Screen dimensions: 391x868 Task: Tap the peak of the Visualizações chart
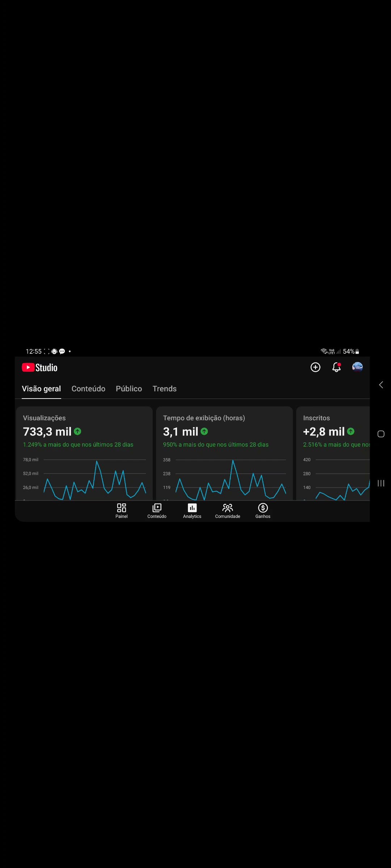click(97, 461)
